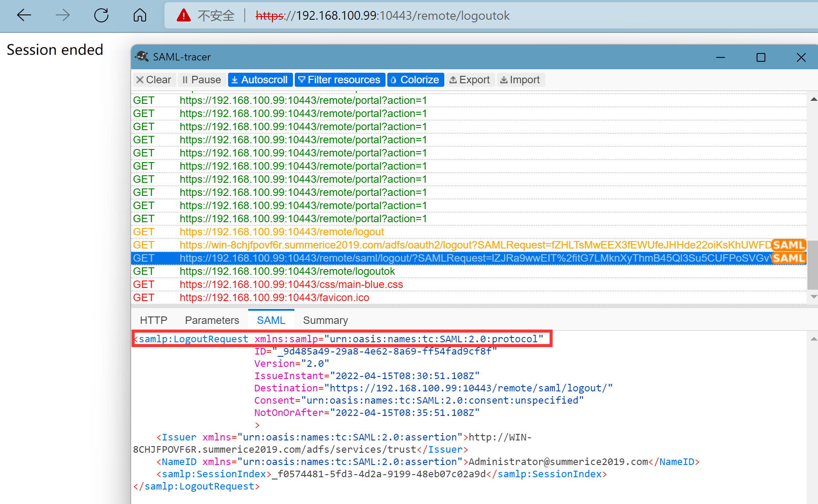This screenshot has width=818, height=504.
Task: Open the Summary tab
Action: pos(325,320)
